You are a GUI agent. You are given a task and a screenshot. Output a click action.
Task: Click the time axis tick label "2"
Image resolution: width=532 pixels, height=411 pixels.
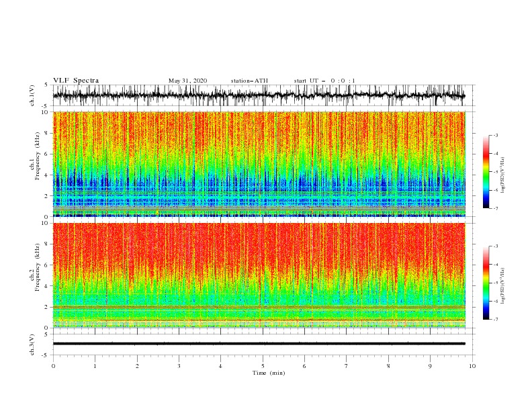point(137,366)
